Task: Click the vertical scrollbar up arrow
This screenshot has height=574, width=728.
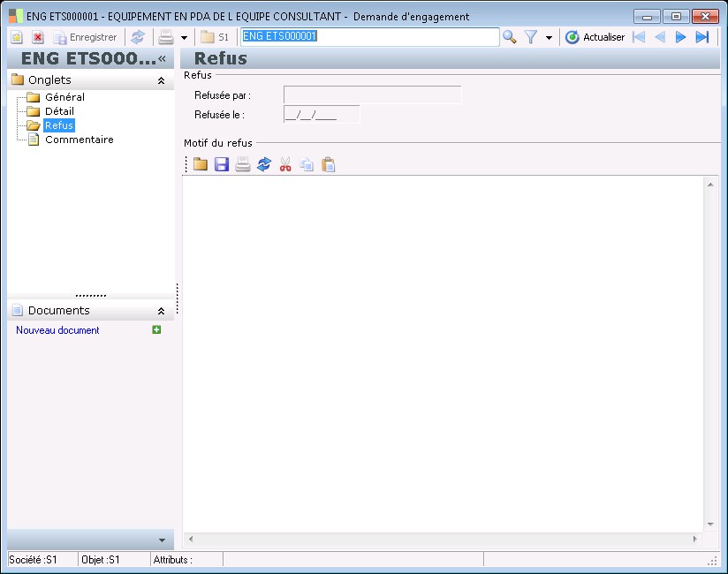Action: click(710, 185)
